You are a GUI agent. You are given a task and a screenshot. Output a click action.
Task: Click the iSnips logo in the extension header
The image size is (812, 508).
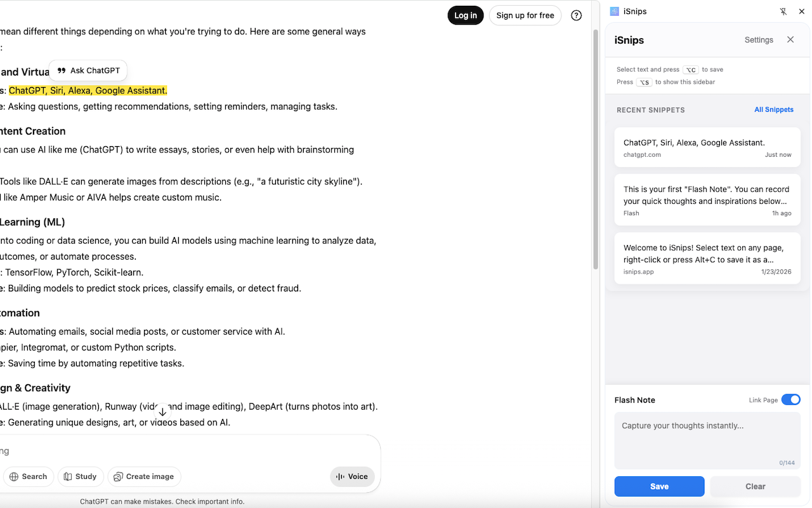(x=614, y=11)
